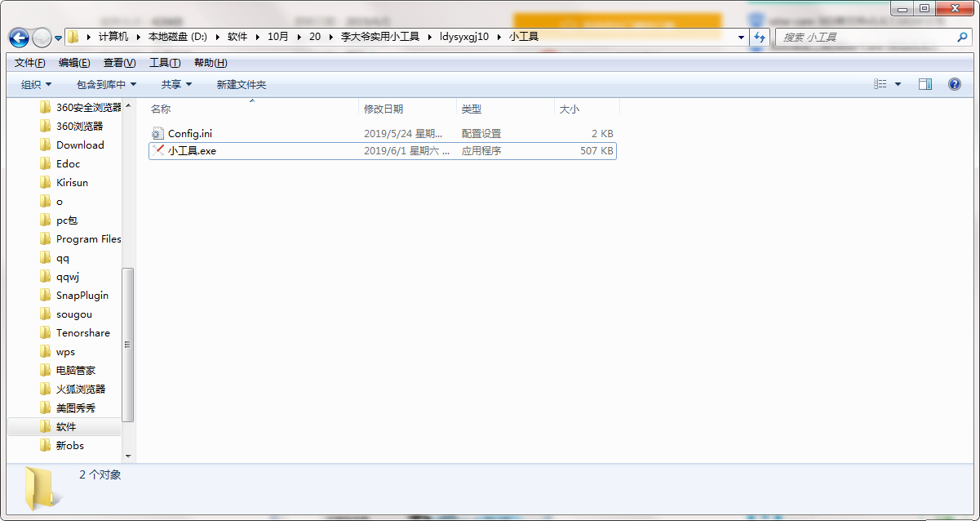Select 软件 folder in sidebar

(57, 427)
